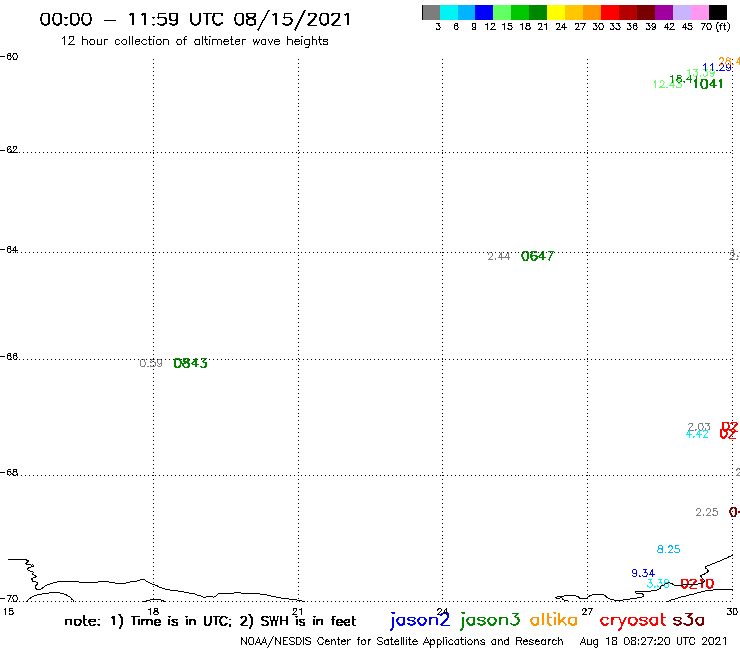
Task: Click the dark red 's3a' satellite label
Action: (688, 620)
